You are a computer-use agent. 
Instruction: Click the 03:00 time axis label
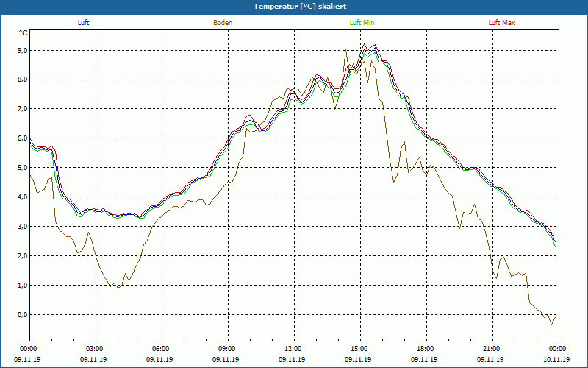[95, 349]
